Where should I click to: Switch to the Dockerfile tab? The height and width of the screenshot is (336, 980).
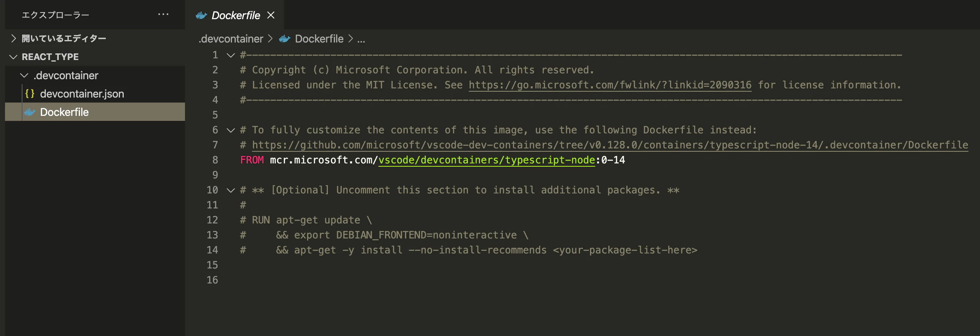tap(235, 15)
